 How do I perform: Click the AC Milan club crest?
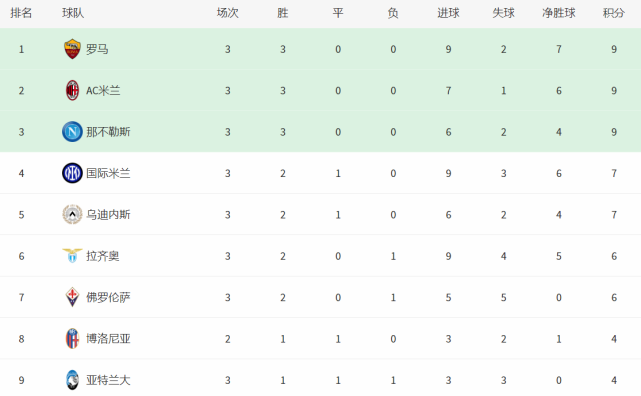coord(72,90)
